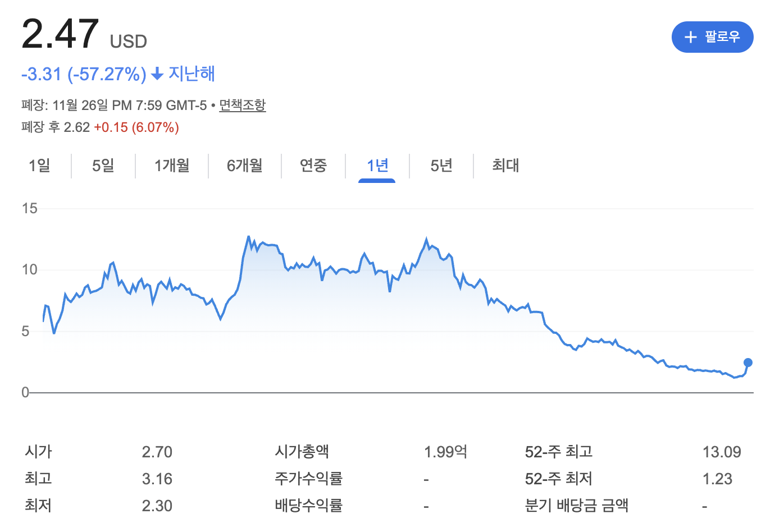Reselect the active 1년 range tab
Viewport: 784px width, 532px height.
click(377, 166)
